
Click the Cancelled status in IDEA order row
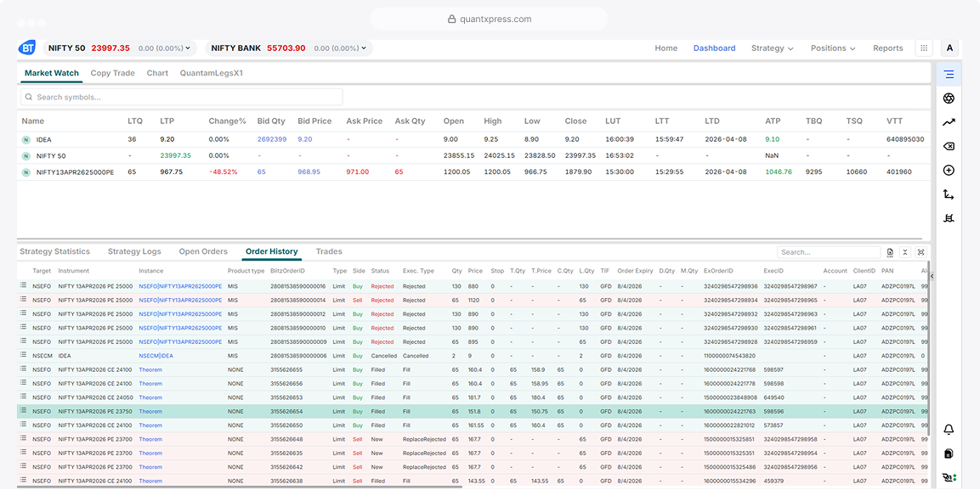click(383, 356)
